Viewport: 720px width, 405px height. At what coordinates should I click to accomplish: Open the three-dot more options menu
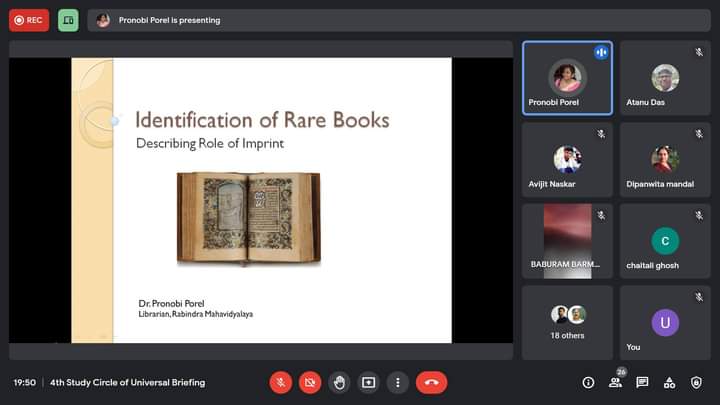point(398,382)
